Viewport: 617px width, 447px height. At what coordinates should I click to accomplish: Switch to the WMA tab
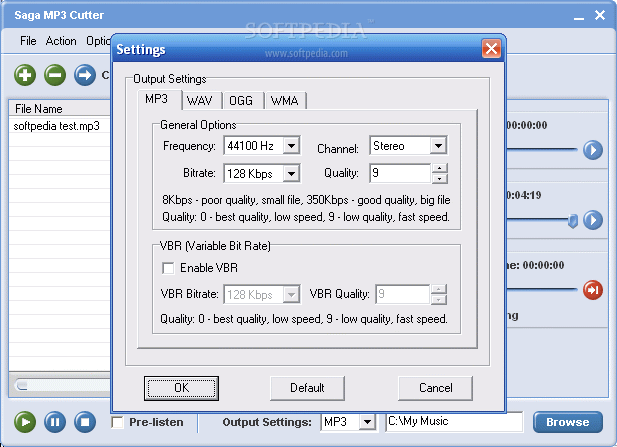point(284,101)
